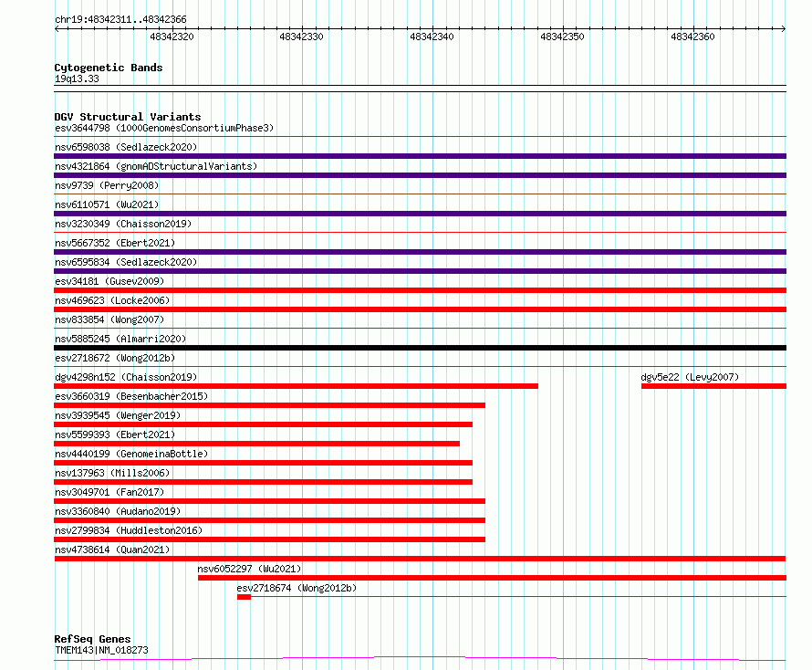
Task: Click esv3660319 (Besenbacher2015) label
Action: [x=131, y=396]
